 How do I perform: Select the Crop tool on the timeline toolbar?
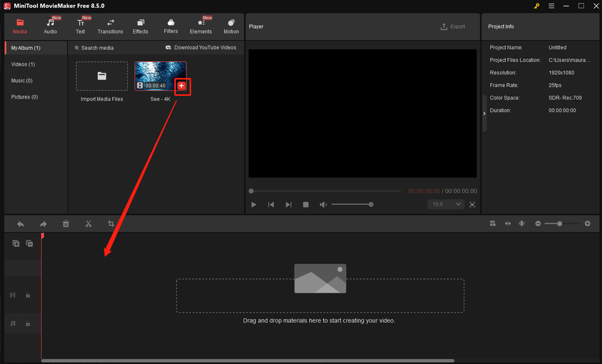[x=111, y=224]
